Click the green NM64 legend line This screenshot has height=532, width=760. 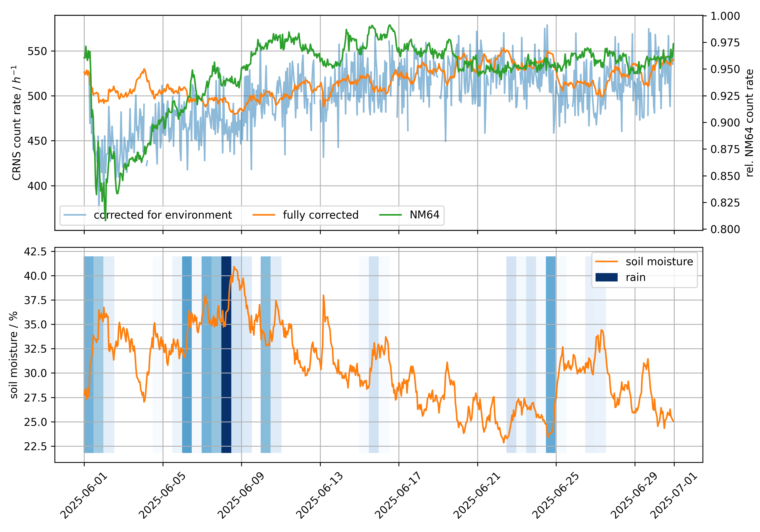390,215
